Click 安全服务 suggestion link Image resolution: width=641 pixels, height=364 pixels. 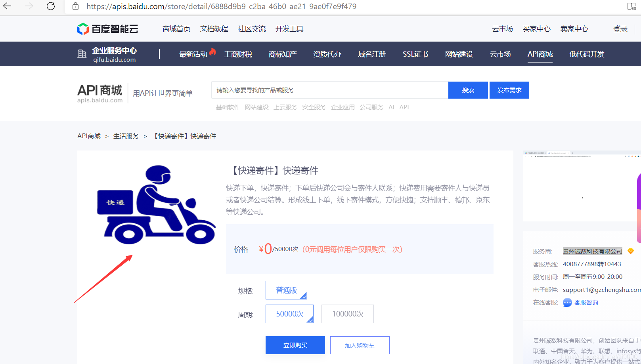pos(314,107)
